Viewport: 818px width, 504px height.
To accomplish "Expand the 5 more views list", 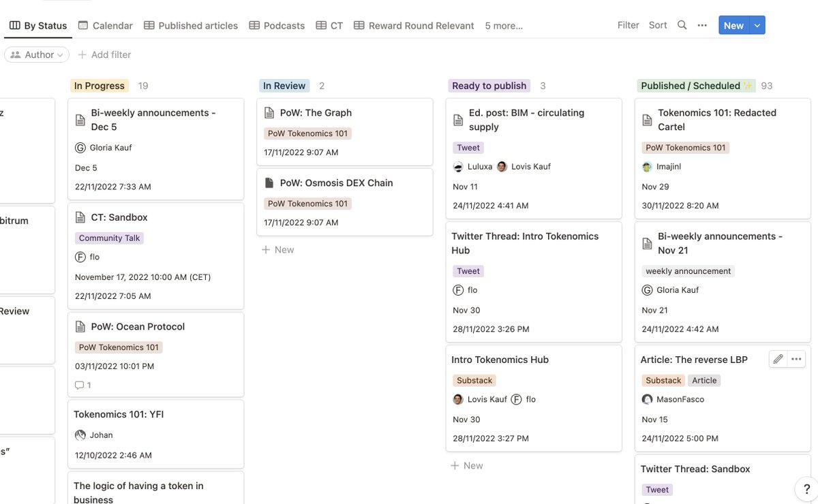I will 504,26.
